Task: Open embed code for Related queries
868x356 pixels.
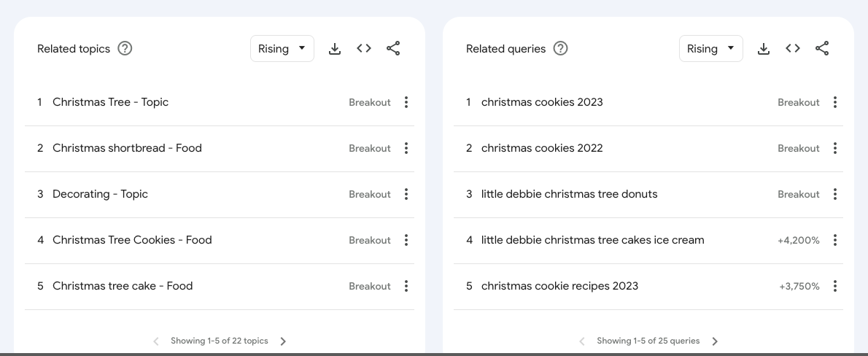Action: point(793,49)
